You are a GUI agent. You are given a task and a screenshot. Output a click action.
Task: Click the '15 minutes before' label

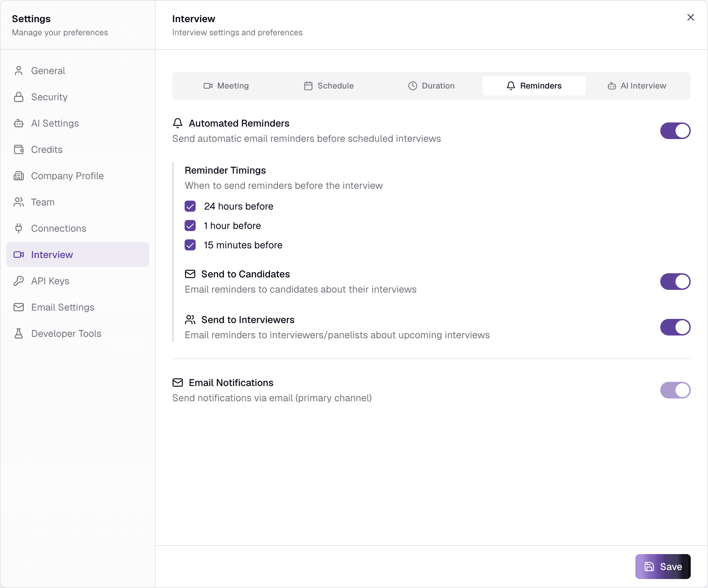coord(243,245)
